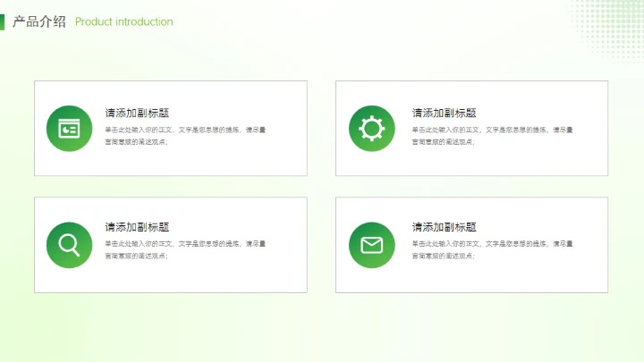Select the 产品介绍 slide title

point(39,21)
